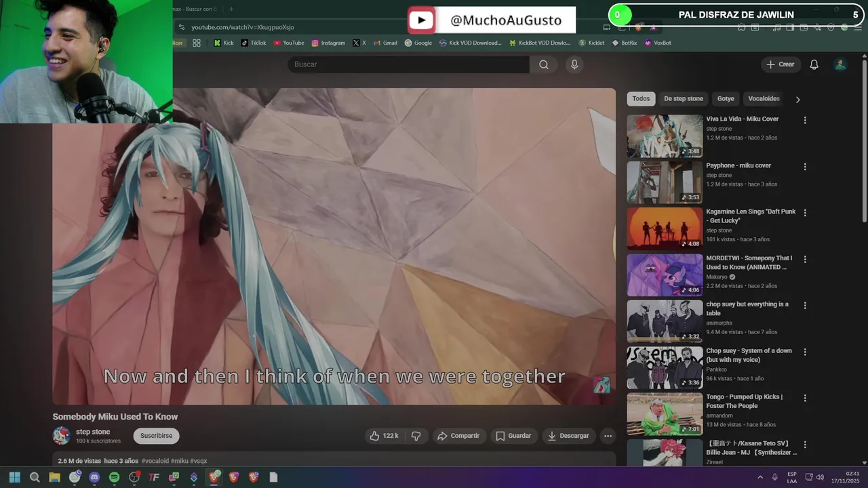This screenshot has width=868, height=488.
Task: Open OBS Studio from the taskbar
Action: (x=134, y=477)
